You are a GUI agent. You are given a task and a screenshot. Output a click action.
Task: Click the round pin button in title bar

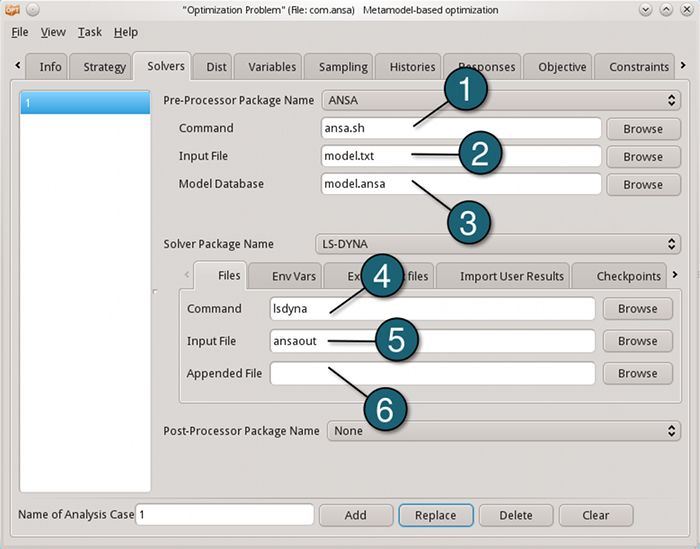[33, 9]
